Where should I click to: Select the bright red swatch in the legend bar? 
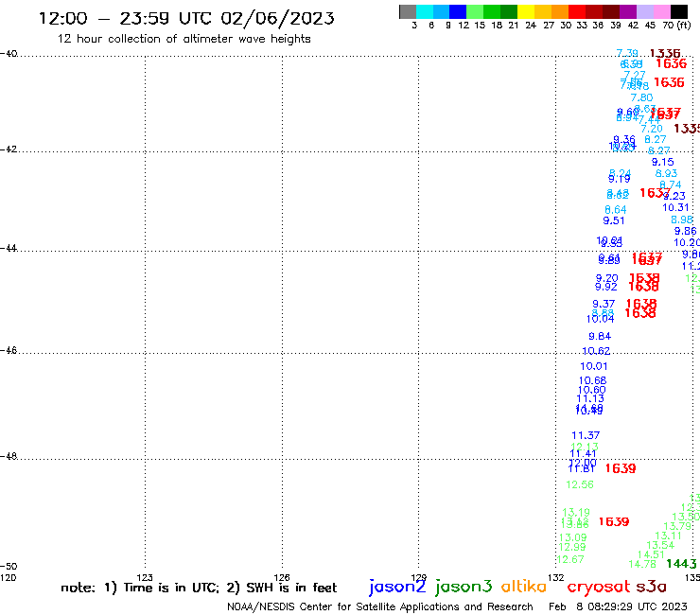(577, 11)
